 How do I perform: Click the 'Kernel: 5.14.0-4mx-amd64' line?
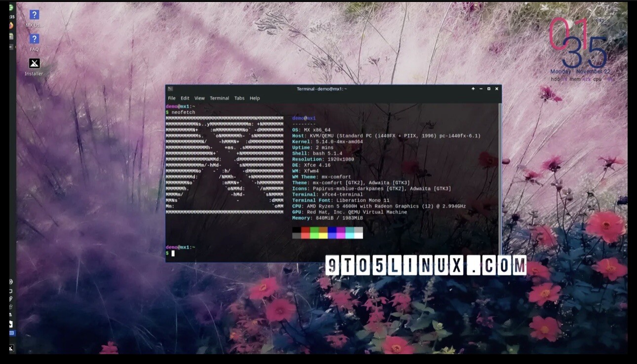[x=327, y=142]
